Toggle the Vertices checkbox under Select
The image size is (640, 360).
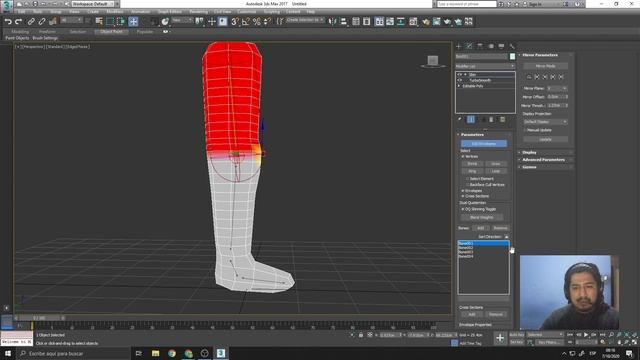point(463,156)
